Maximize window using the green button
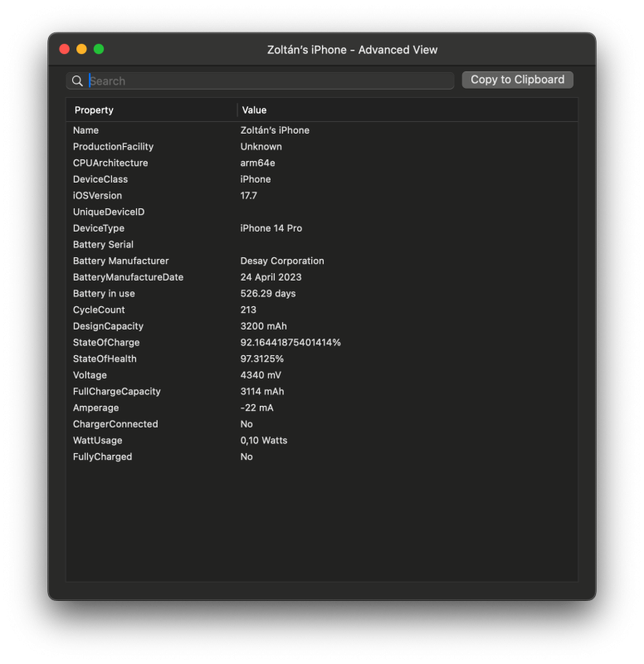 [x=99, y=49]
